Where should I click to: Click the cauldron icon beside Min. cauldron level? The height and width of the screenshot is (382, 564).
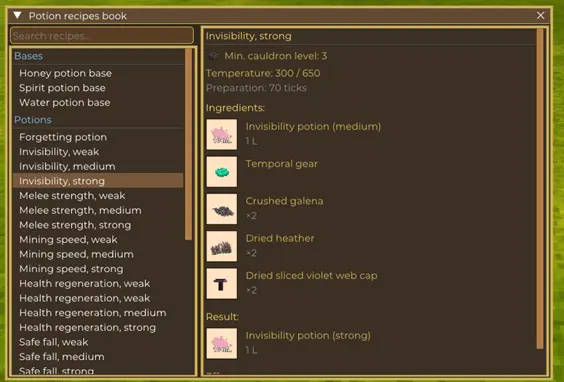point(213,56)
